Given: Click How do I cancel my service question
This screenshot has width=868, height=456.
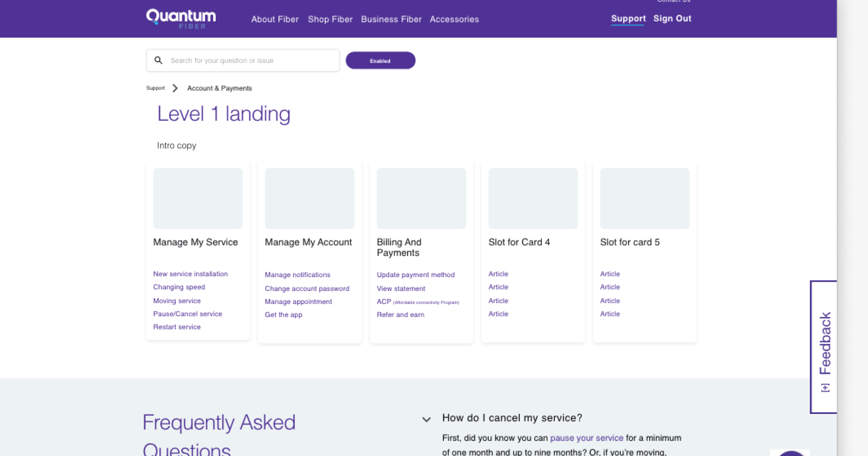Looking at the screenshot, I should [x=512, y=418].
